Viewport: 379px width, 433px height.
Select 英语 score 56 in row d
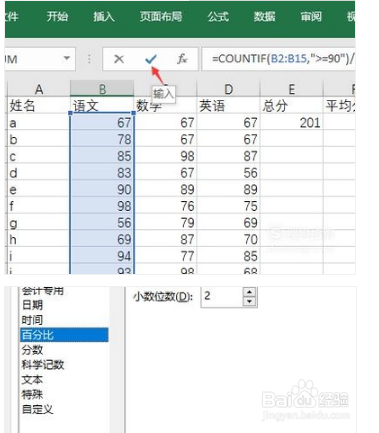point(228,172)
